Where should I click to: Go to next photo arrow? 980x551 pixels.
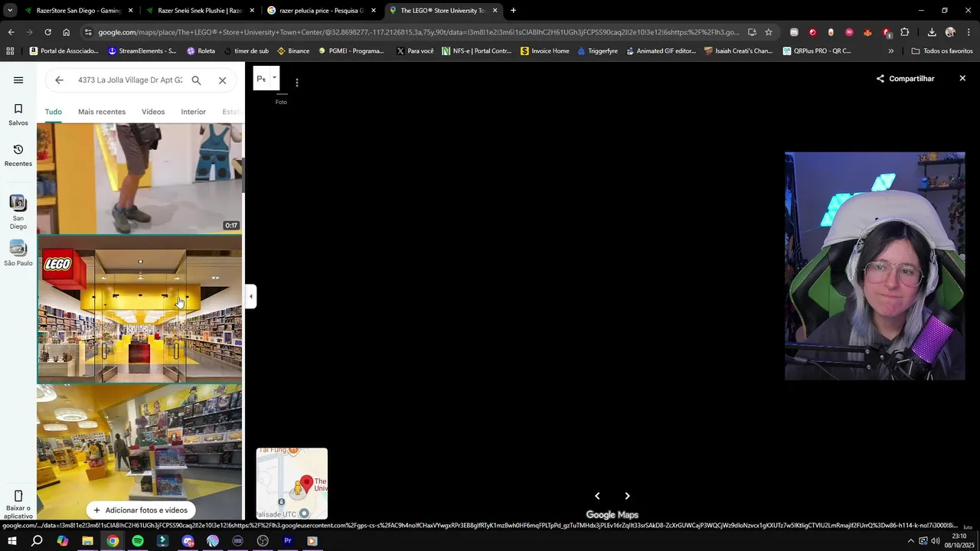click(x=627, y=496)
